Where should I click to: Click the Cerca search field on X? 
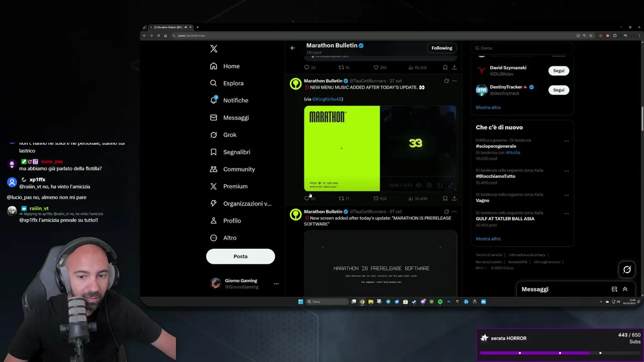coord(522,48)
